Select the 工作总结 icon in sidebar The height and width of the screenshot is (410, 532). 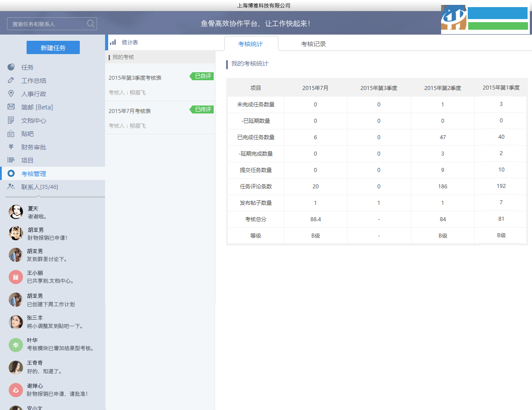coord(11,80)
